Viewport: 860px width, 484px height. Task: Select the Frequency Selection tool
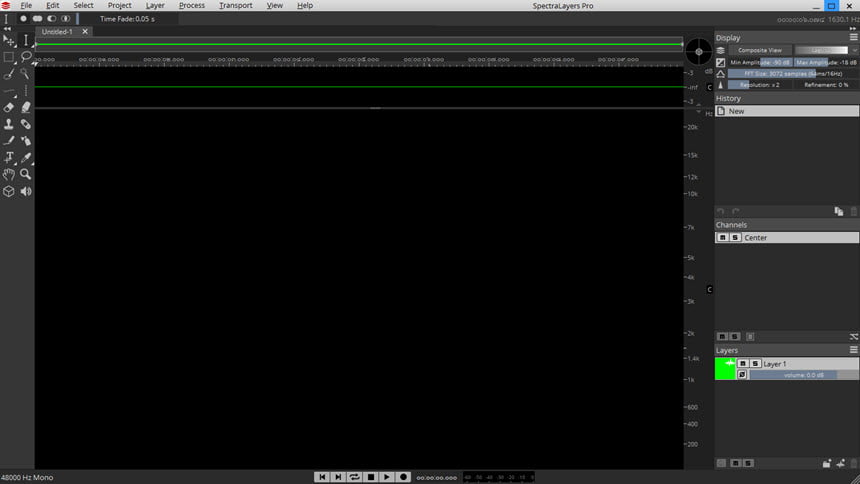pos(9,91)
